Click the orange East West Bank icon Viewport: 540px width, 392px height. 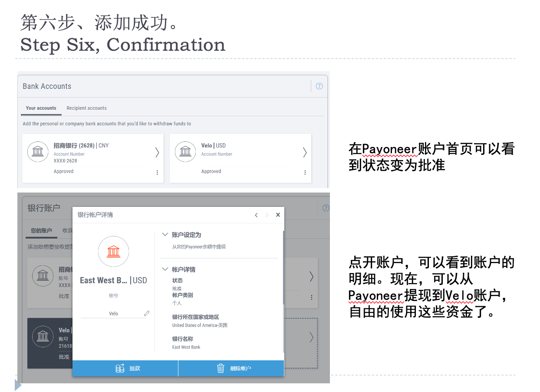113,252
